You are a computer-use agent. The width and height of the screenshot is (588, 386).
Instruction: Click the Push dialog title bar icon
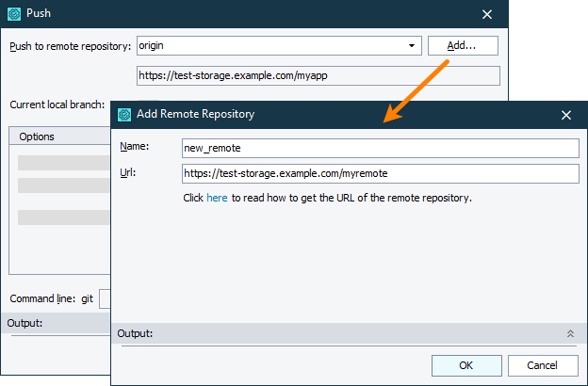click(x=14, y=14)
